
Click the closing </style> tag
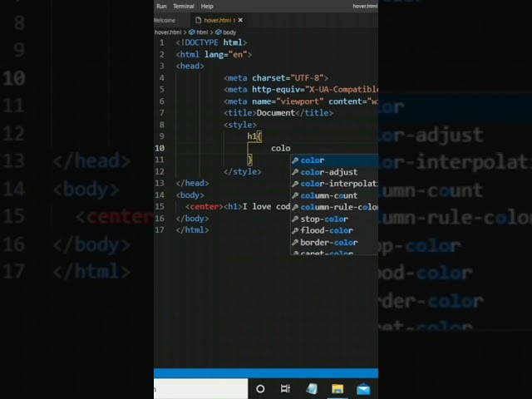[242, 172]
